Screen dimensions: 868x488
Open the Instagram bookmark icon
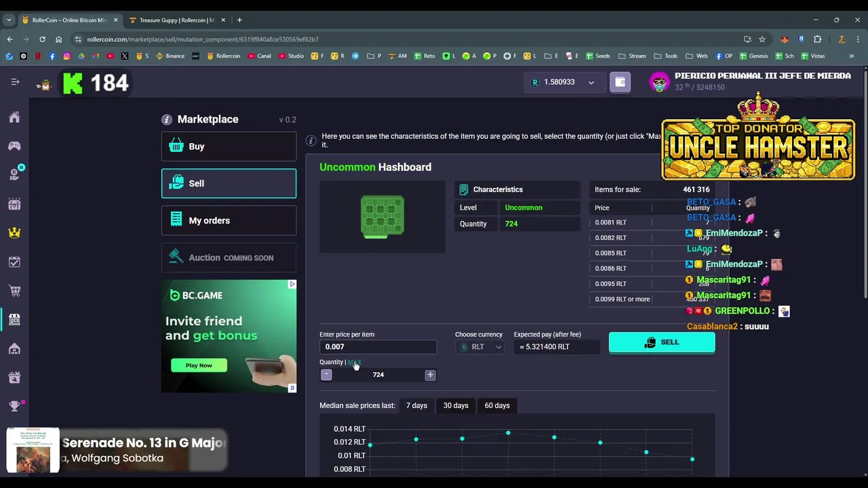pos(66,56)
